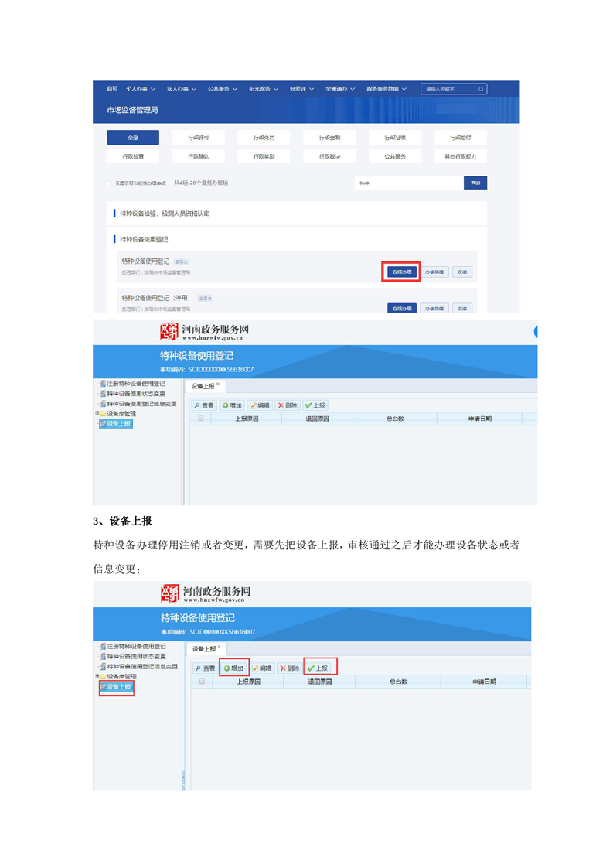Screen dimensions: 613x868
Task: Click 河南政务服务网 red seal logo below heading 3、设备上报
Action: pos(170,593)
